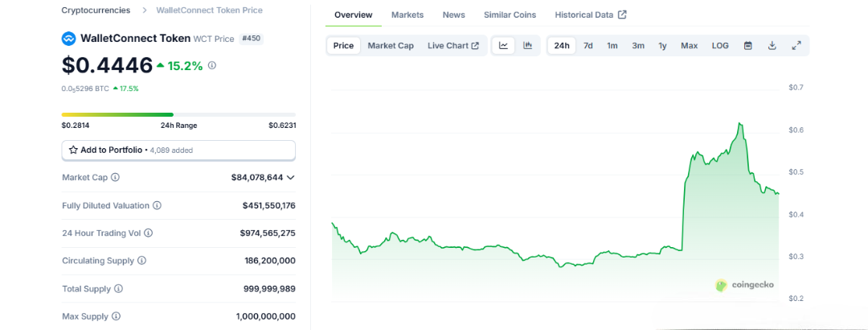
Task: Open Total Supply info icon
Action: point(118,289)
